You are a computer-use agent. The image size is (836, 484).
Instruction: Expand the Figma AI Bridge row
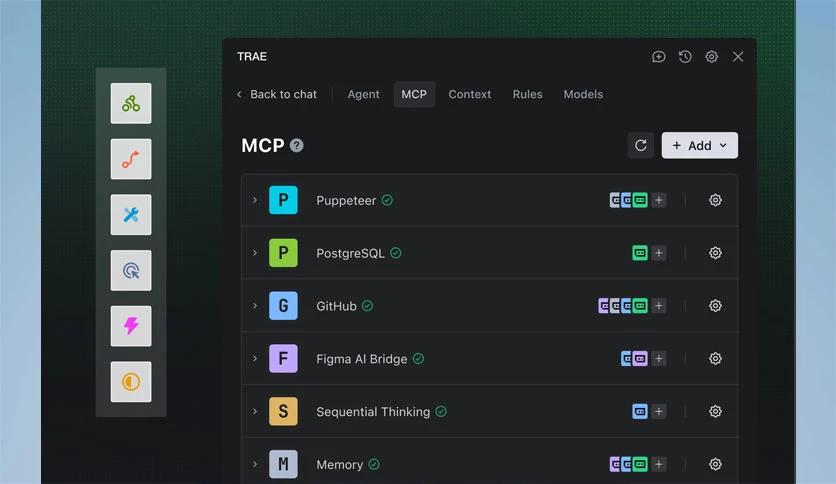255,358
